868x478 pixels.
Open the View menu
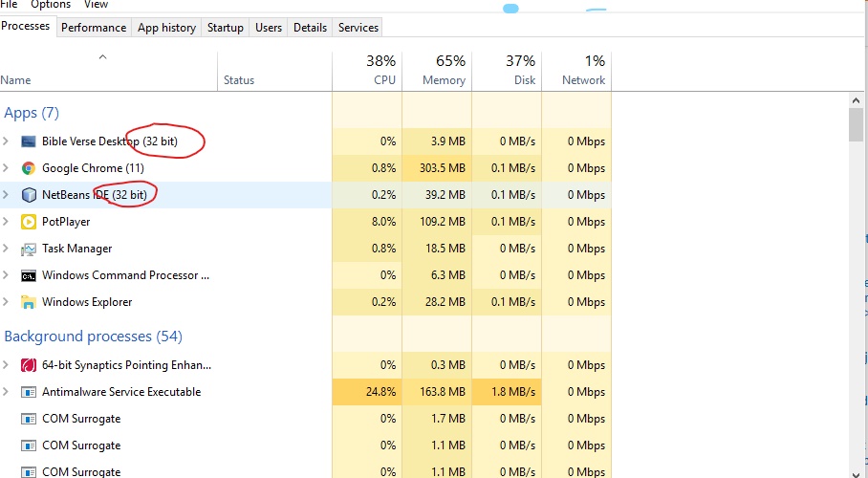tap(96, 5)
